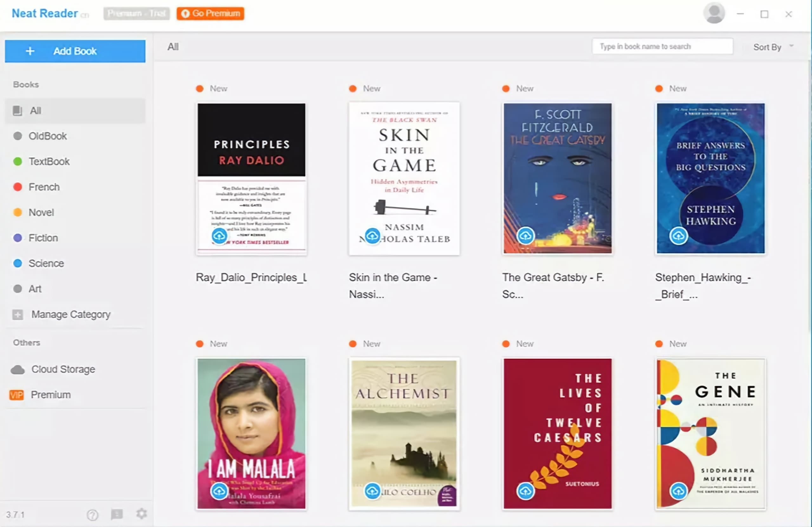Click the Manage Category plus icon
Viewport: 812px width, 527px height.
18,314
